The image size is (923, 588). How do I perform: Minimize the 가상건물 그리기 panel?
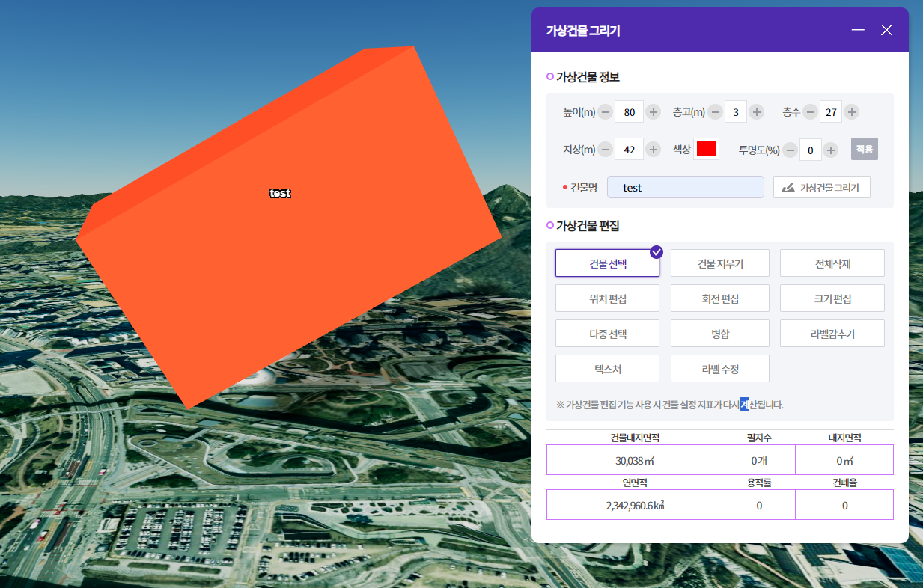tap(858, 30)
